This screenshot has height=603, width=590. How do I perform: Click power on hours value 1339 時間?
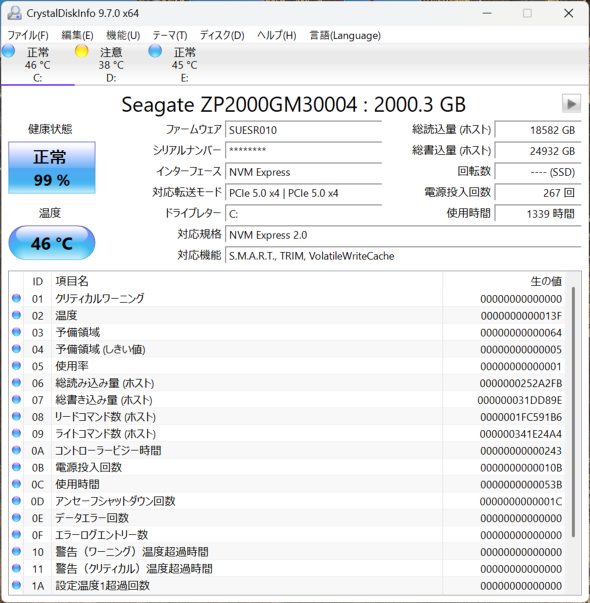538,214
